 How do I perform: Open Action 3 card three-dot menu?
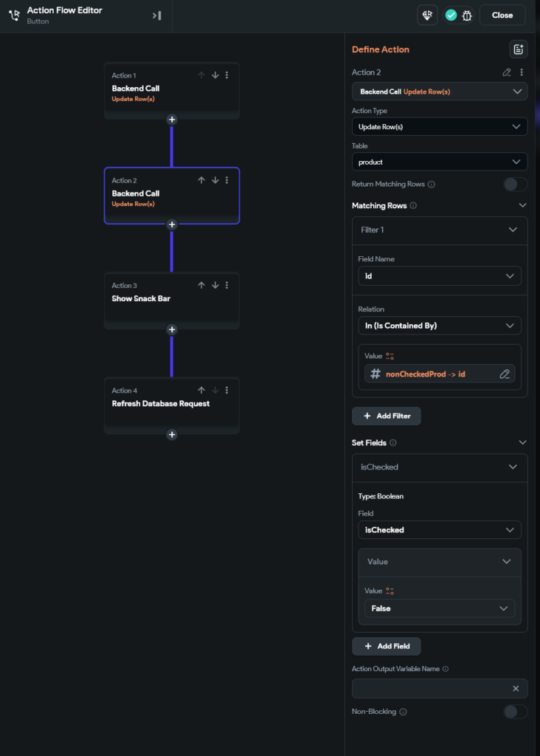pyautogui.click(x=227, y=286)
